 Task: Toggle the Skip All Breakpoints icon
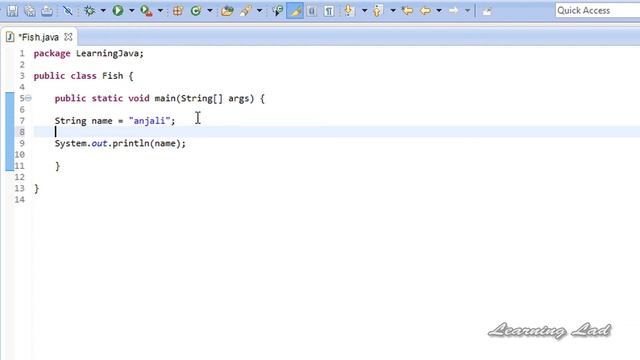[68, 11]
